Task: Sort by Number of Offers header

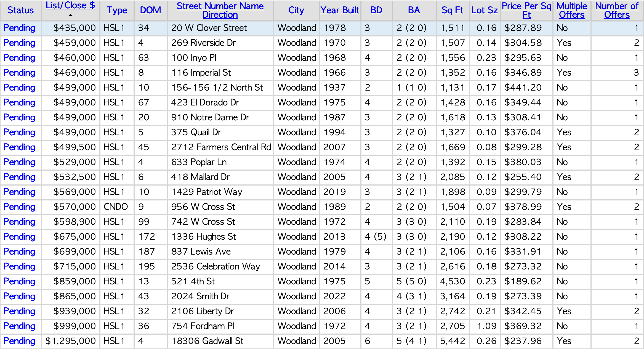Action: 617,10
